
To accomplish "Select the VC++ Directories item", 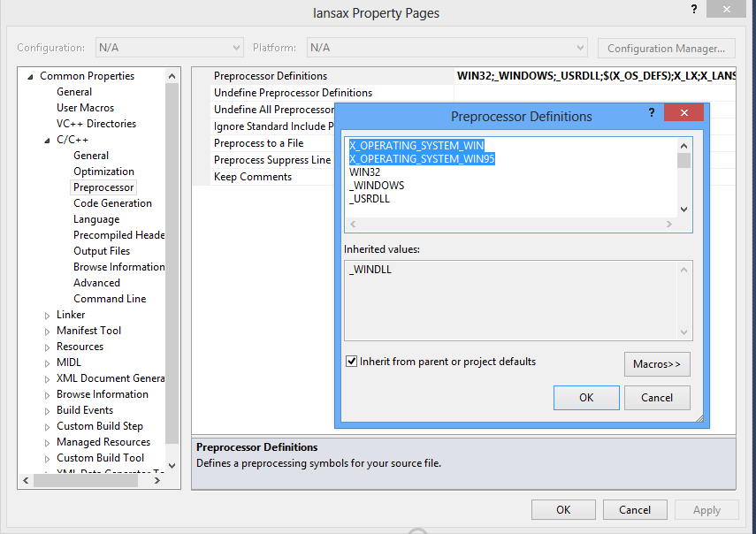I will pos(96,124).
